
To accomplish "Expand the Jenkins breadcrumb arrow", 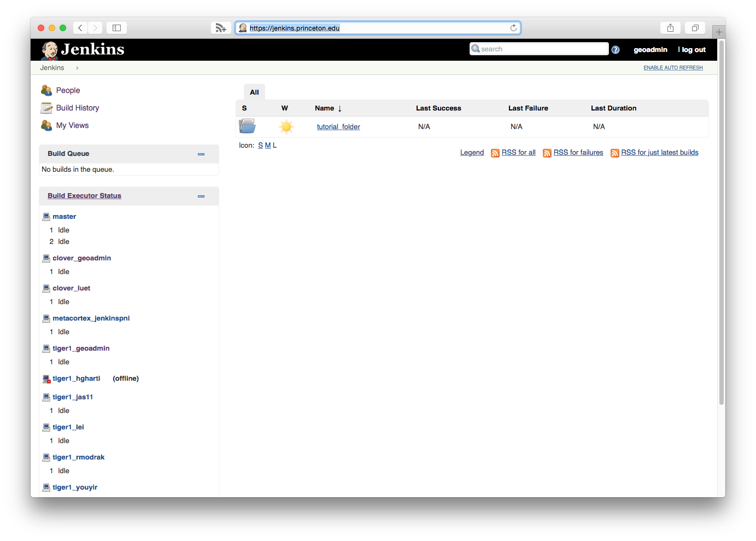I will point(78,68).
